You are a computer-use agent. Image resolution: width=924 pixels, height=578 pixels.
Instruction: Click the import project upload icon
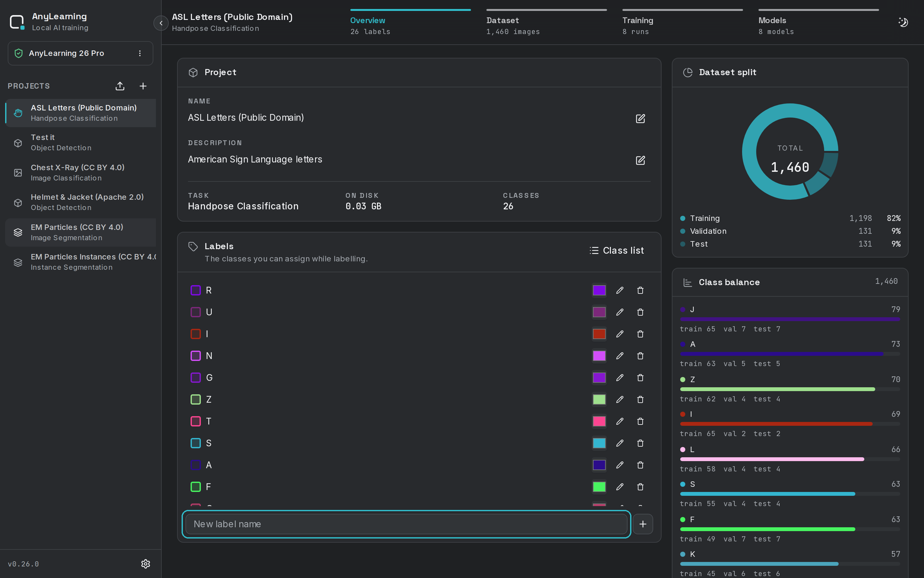[x=120, y=86]
